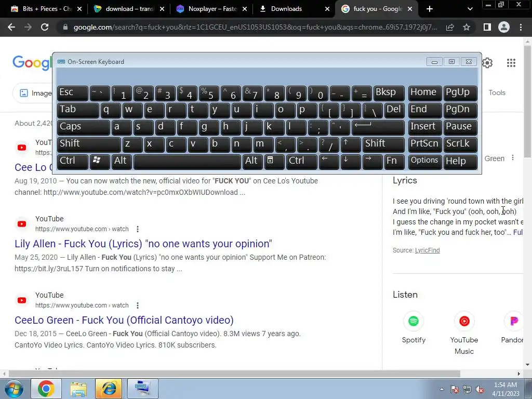532x399 pixels.
Task: Click the right arrow key on keyboard
Action: pyautogui.click(x=373, y=161)
